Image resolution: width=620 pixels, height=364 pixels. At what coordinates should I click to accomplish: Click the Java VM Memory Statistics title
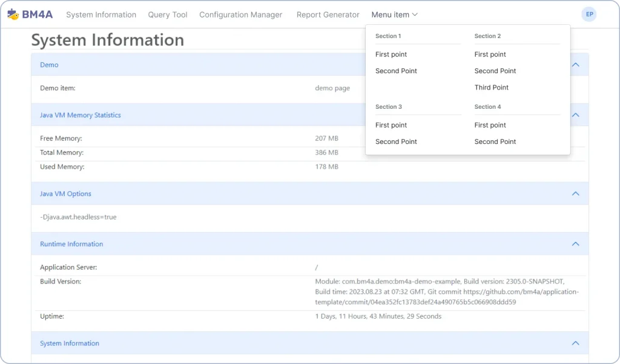[x=81, y=115]
